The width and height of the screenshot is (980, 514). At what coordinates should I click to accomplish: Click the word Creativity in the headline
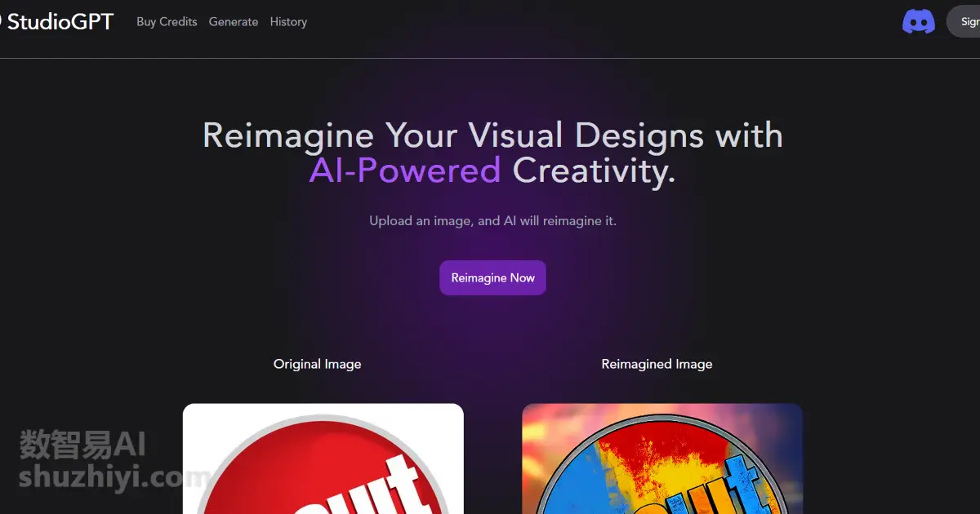[594, 171]
